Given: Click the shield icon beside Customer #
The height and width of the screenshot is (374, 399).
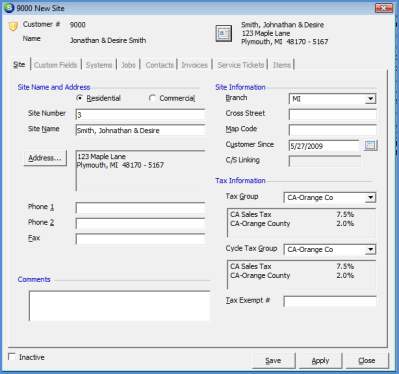Looking at the screenshot, I should coord(13,26).
